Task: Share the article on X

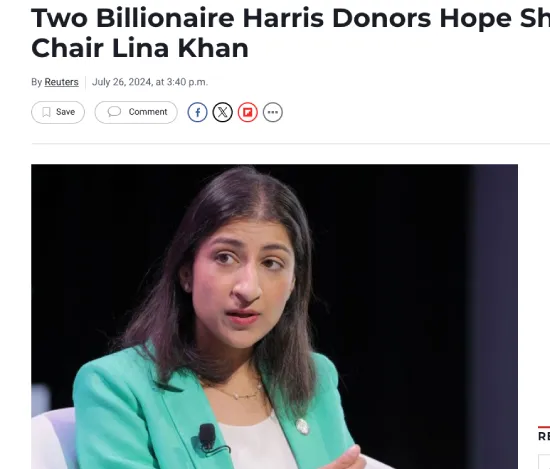Action: tap(222, 112)
